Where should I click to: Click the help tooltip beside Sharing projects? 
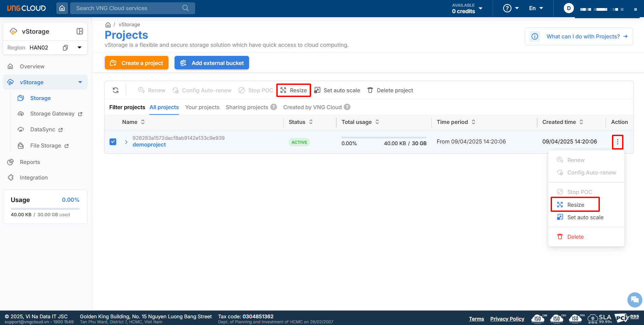click(274, 107)
